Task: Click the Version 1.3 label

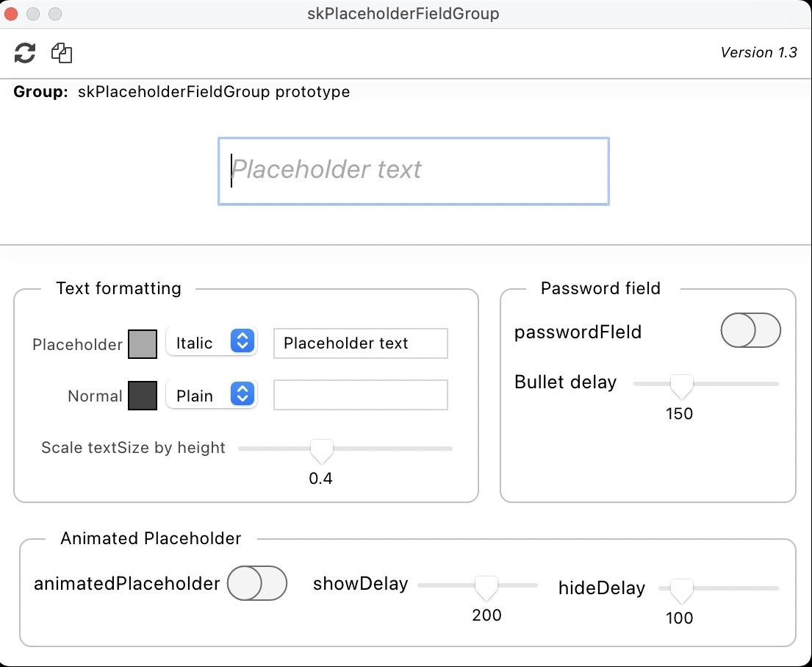Action: [x=758, y=53]
